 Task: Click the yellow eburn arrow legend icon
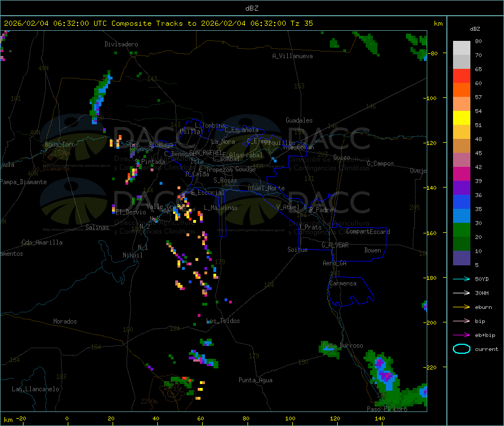click(x=461, y=307)
